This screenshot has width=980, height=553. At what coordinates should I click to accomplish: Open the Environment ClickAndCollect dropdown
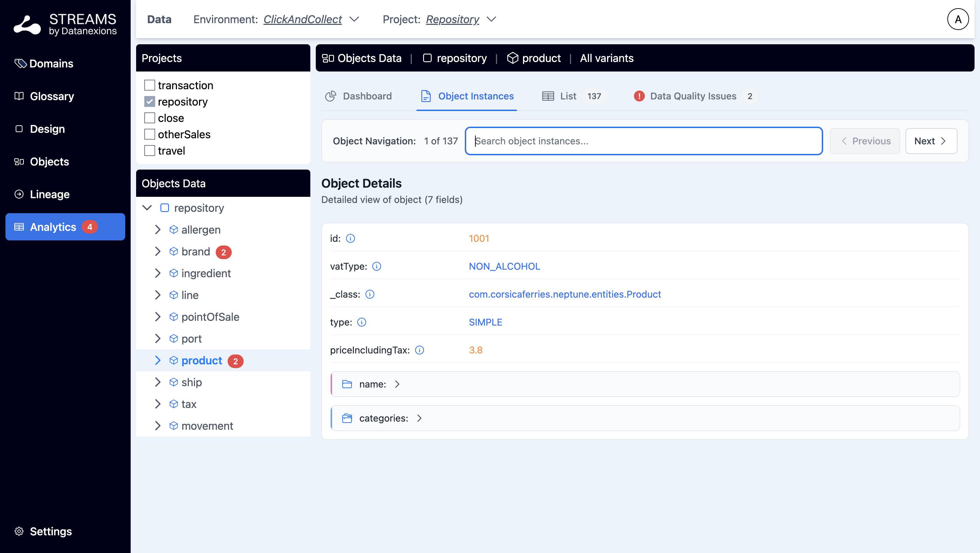355,19
